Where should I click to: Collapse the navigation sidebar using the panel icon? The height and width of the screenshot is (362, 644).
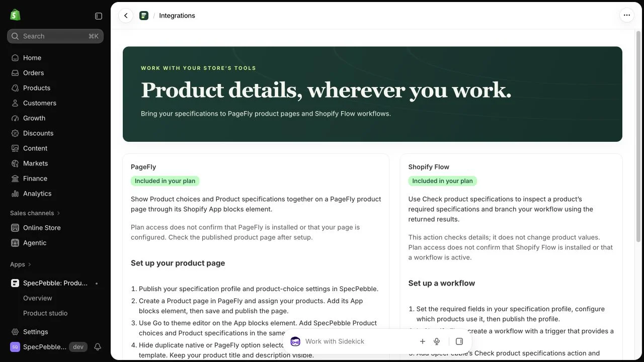pyautogui.click(x=99, y=16)
